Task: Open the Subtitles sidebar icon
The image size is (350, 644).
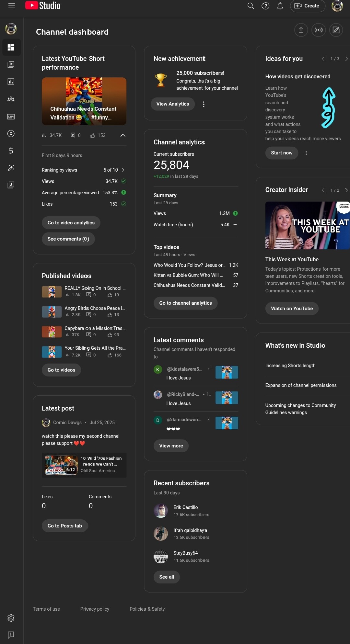Action: point(11,117)
